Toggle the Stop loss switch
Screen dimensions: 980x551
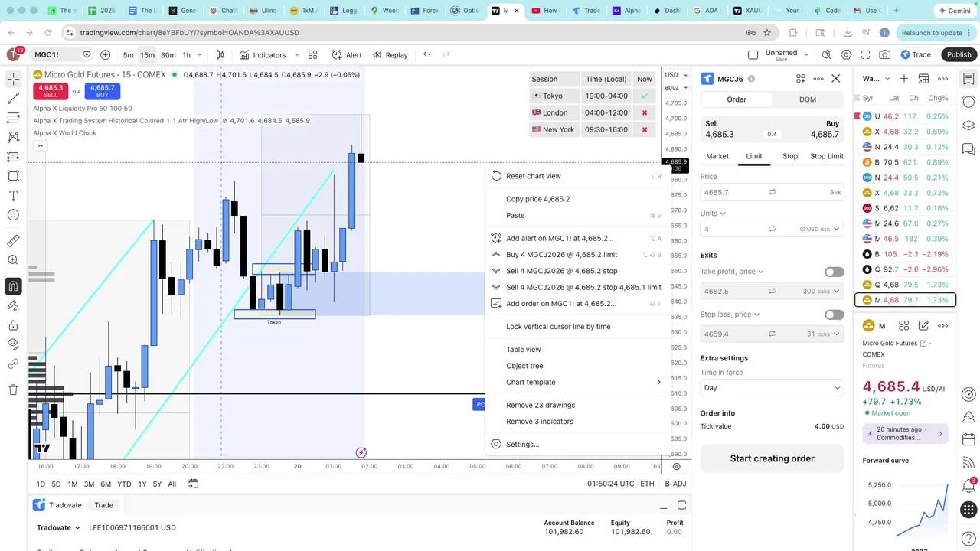(x=834, y=315)
